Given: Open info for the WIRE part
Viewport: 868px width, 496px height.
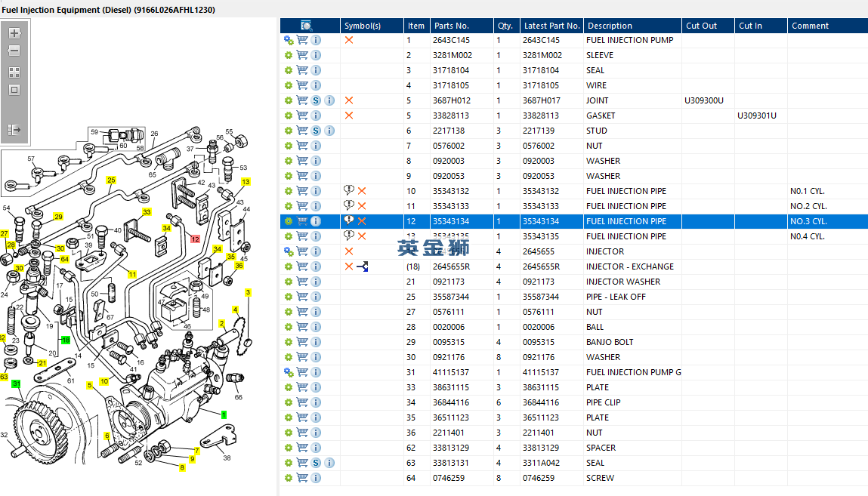Looking at the screenshot, I should [316, 86].
